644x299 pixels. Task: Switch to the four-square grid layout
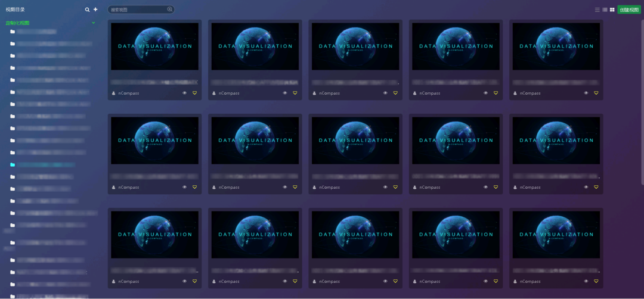[x=612, y=10]
